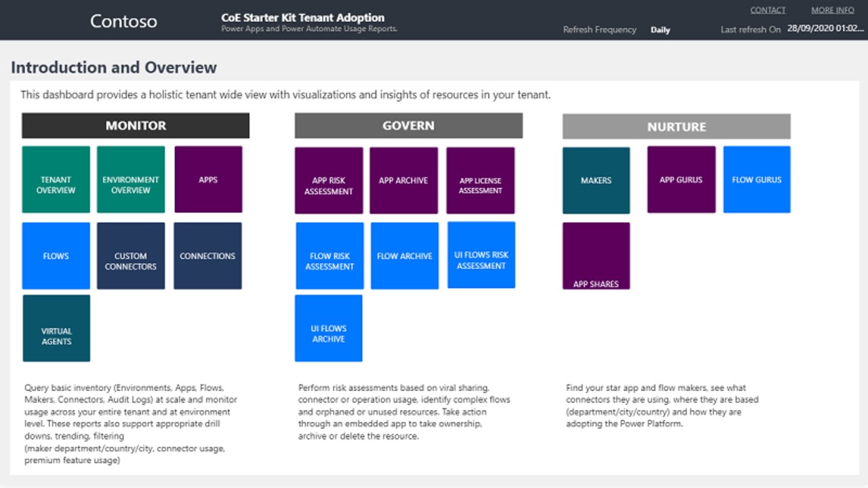
Task: Open the More Info link
Action: (x=833, y=10)
